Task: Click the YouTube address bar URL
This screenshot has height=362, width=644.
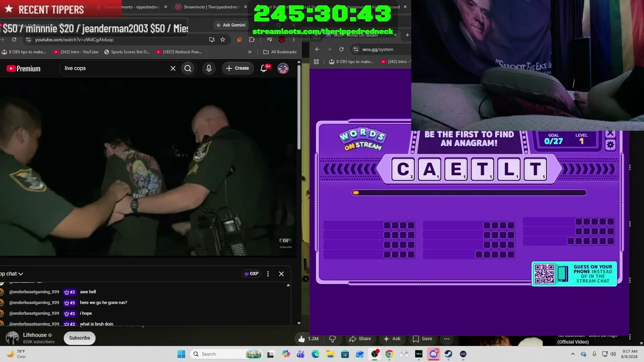Action: click(74, 40)
